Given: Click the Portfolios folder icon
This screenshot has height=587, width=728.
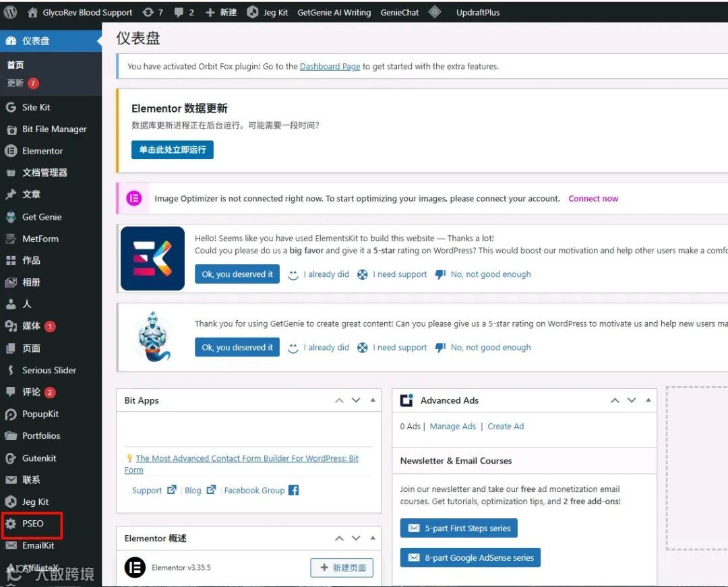Looking at the screenshot, I should [x=11, y=436].
